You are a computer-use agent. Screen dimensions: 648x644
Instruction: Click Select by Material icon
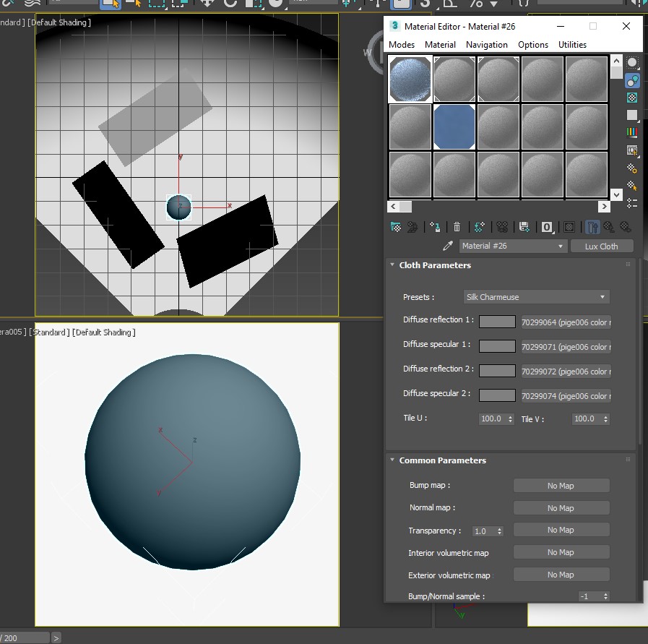[x=632, y=186]
